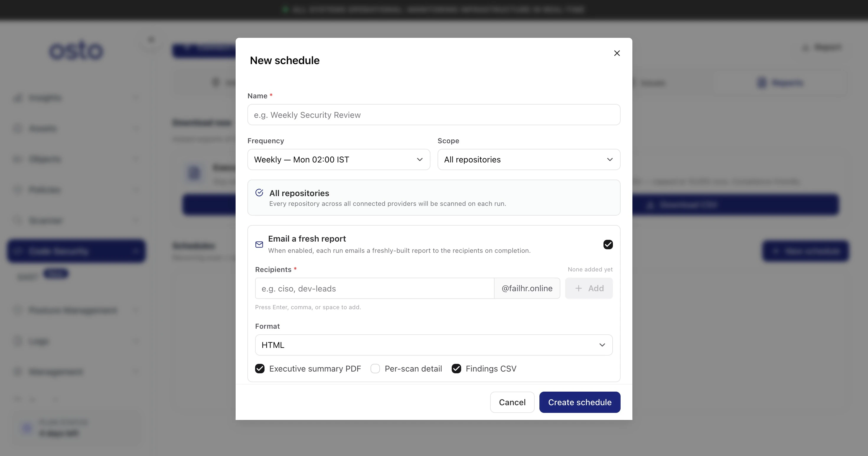Viewport: 868px width, 456px height.
Task: Click the blurred New schedule button behind the dialog
Action: tap(805, 251)
